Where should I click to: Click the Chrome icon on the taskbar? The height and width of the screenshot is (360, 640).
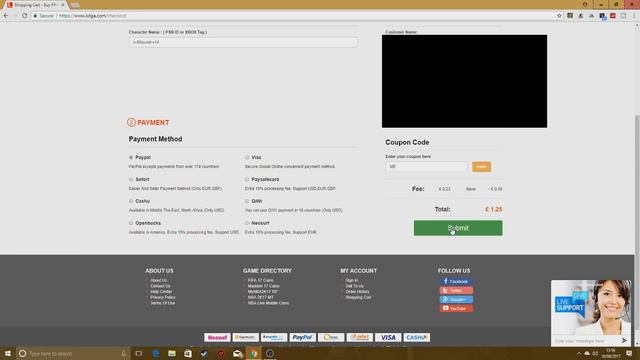tap(253, 353)
